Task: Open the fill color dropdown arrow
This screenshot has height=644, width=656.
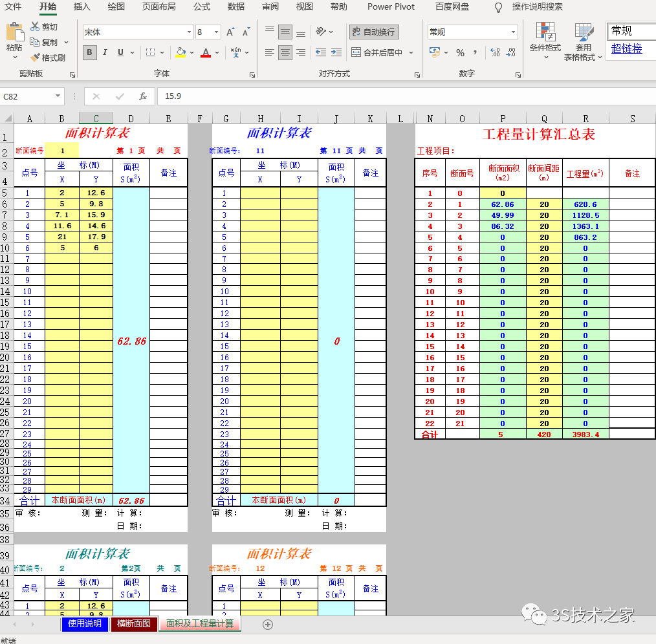Action: (x=191, y=52)
